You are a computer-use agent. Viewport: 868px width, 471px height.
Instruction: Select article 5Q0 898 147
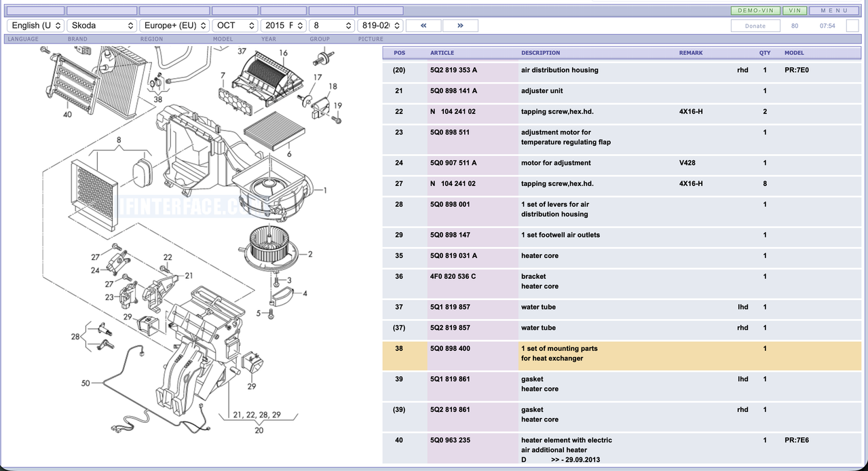click(450, 235)
